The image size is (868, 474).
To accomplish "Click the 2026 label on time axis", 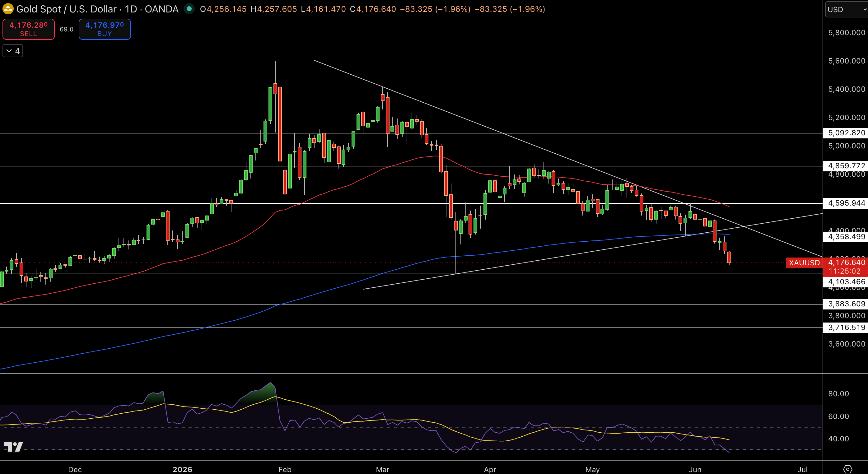I will click(x=182, y=469).
